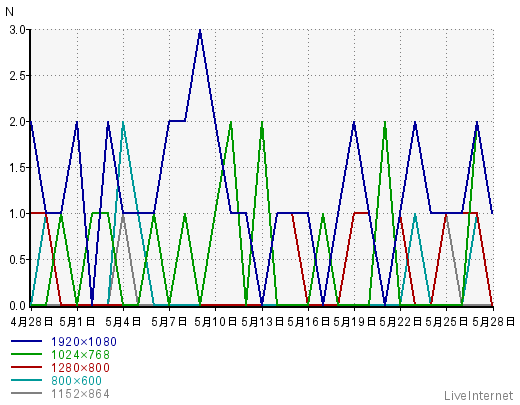Click the teal 800×600 legend line swatch

[27, 380]
